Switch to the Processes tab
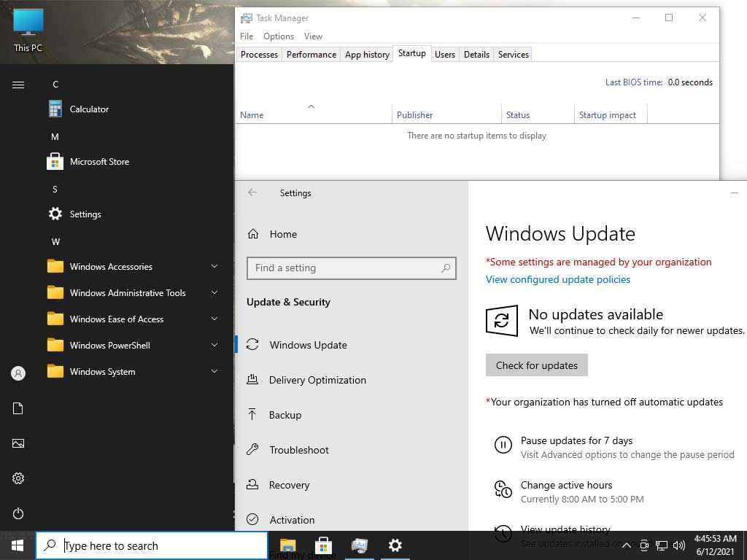Viewport: 747px width, 560px height. (259, 54)
